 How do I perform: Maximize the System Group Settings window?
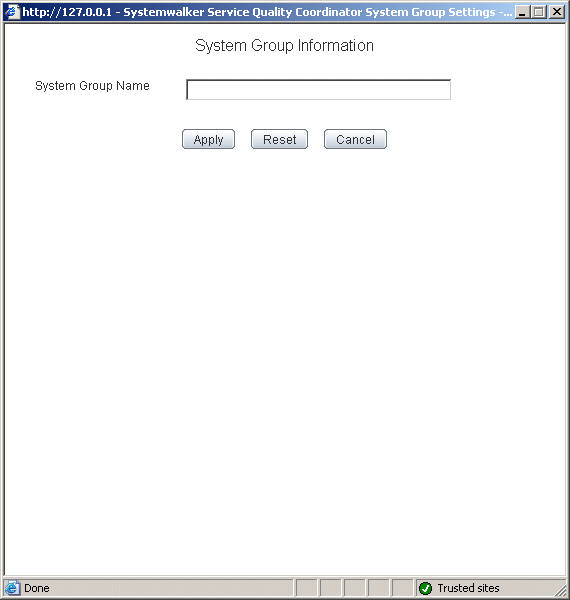[x=539, y=12]
